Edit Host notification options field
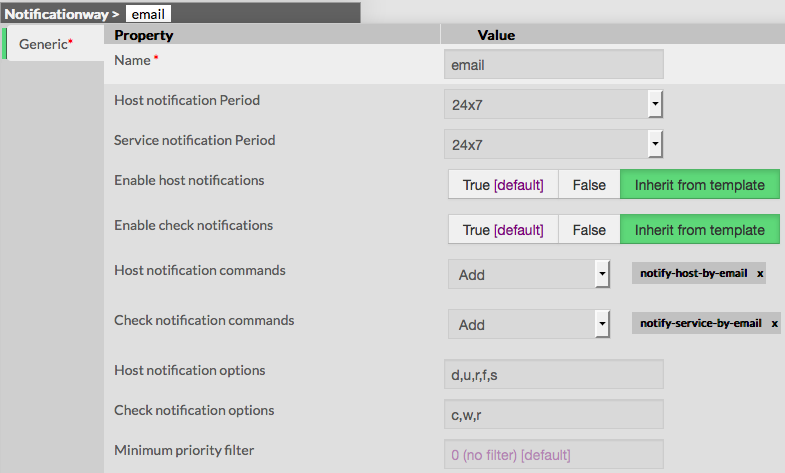This screenshot has height=473, width=785. [553, 374]
